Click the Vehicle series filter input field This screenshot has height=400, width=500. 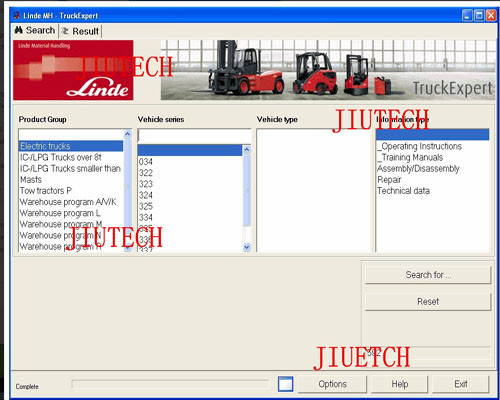[x=194, y=136]
